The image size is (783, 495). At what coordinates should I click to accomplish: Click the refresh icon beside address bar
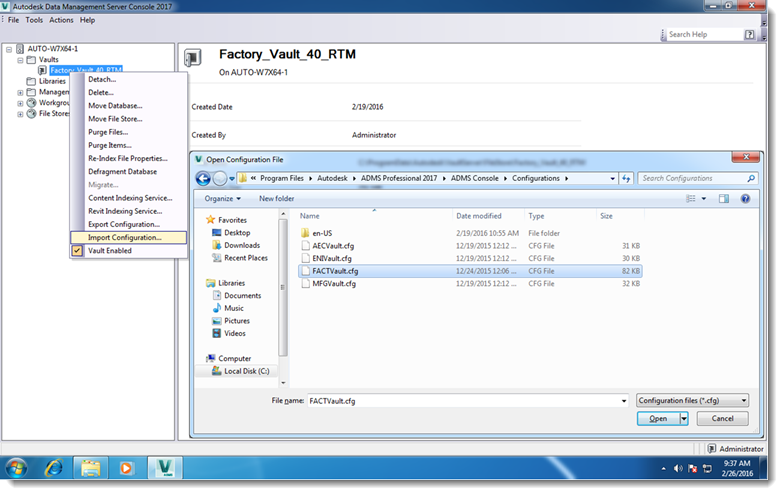[626, 178]
